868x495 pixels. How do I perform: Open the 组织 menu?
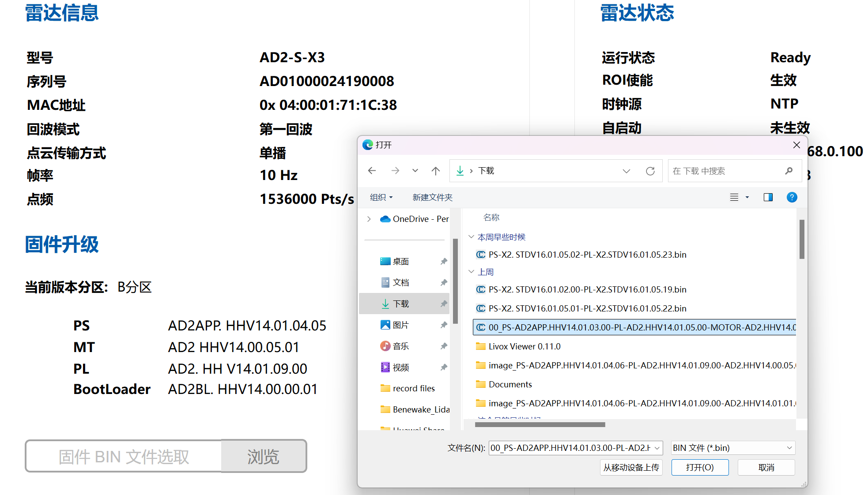click(381, 197)
